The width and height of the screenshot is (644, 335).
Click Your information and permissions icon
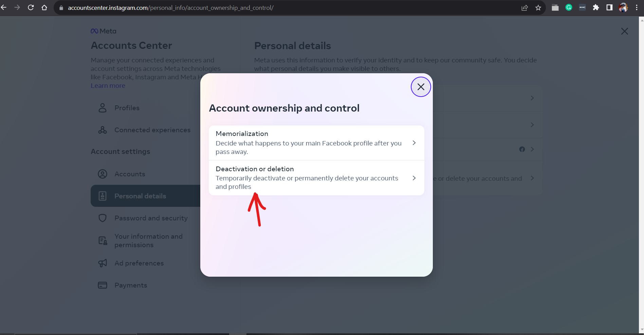point(103,241)
